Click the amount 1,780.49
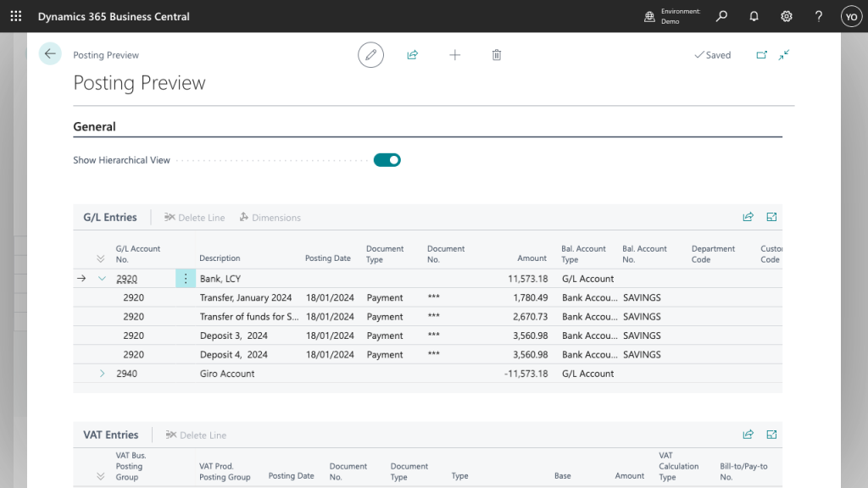 pyautogui.click(x=531, y=297)
